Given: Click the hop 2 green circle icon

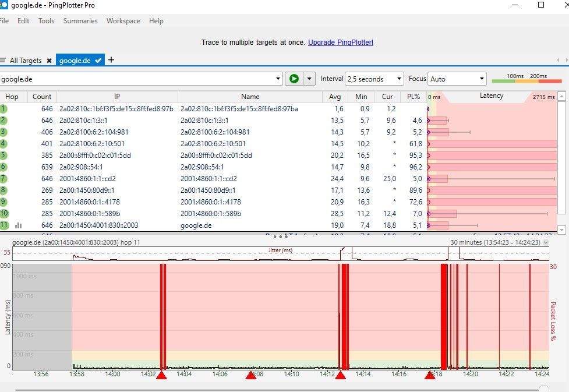Looking at the screenshot, I should (x=3, y=120).
